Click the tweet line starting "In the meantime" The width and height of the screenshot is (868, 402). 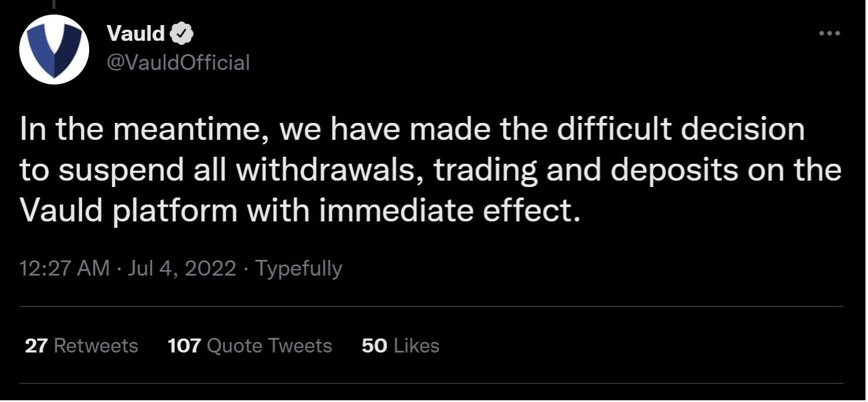click(411, 129)
